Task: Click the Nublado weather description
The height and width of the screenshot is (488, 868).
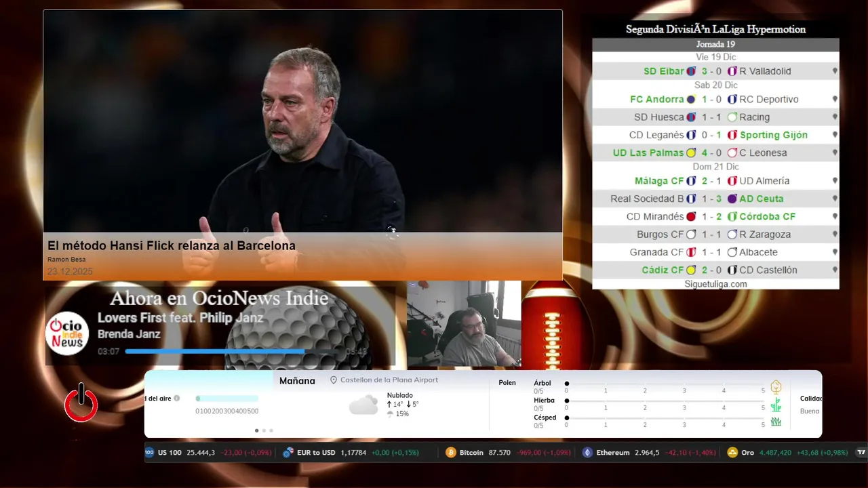Action: click(400, 395)
